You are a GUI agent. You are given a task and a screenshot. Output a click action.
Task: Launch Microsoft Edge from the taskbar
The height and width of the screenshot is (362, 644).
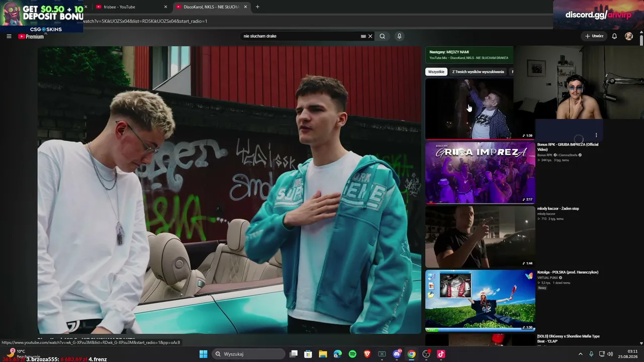(338, 354)
